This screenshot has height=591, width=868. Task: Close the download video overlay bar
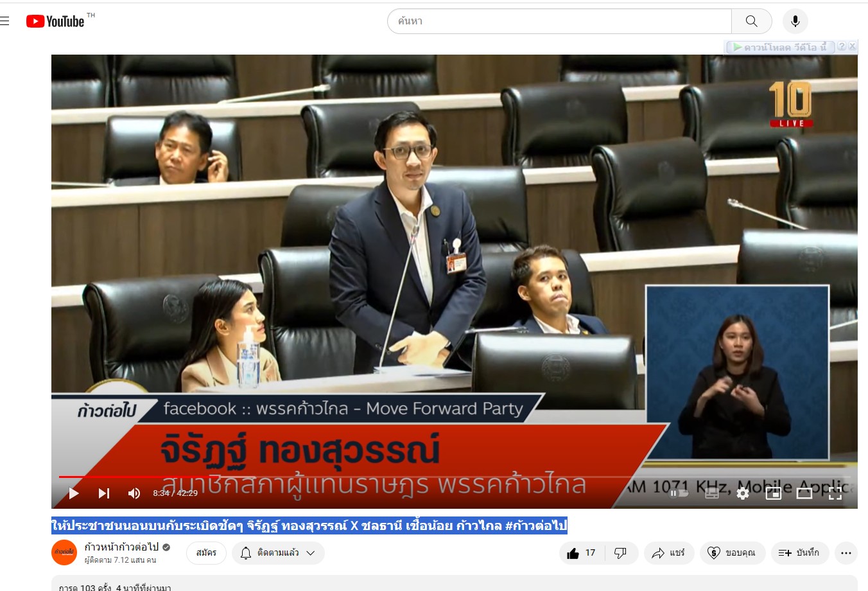pyautogui.click(x=852, y=47)
